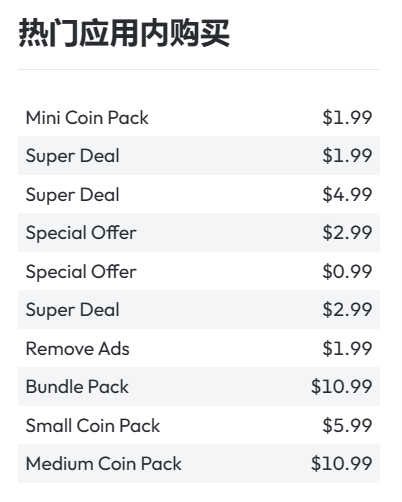Viewport: 402px width, 502px height.
Task: Click the $1.99 price for Remove Ads
Action: coord(347,349)
